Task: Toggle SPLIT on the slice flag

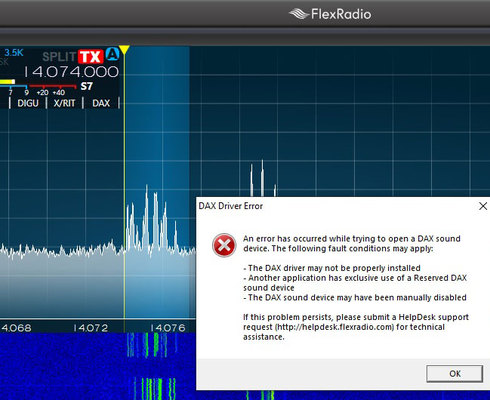Action: 59,57
